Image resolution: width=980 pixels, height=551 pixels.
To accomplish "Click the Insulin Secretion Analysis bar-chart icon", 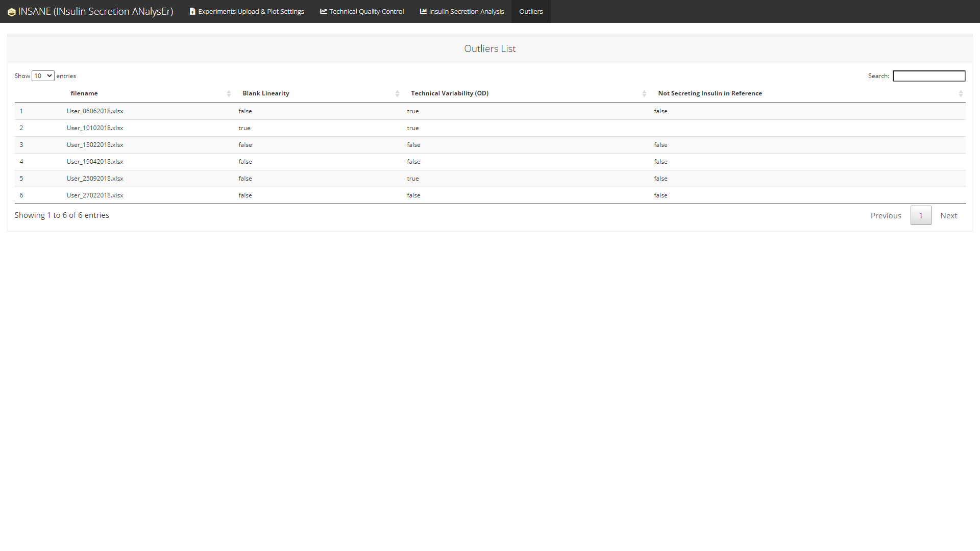I will [x=423, y=11].
